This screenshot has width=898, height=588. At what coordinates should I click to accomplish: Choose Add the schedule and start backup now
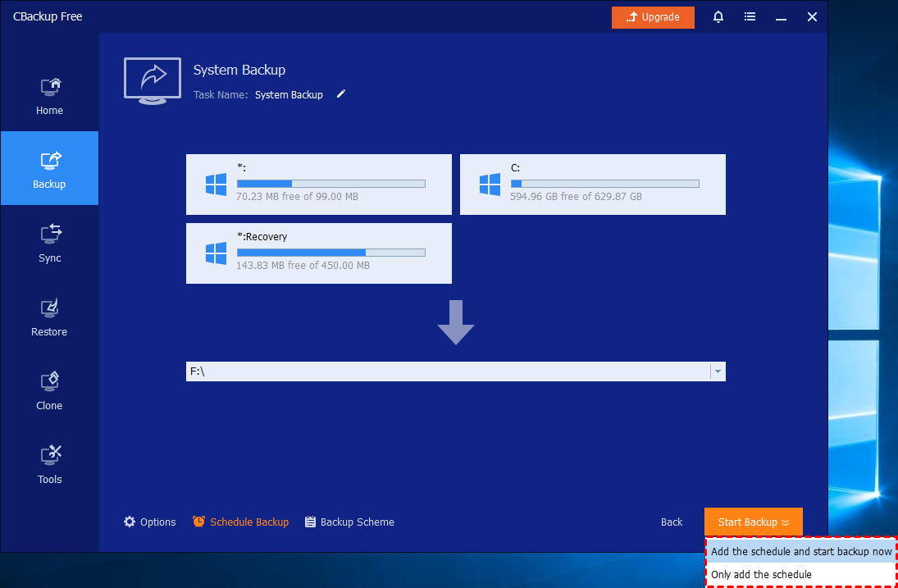pos(800,552)
